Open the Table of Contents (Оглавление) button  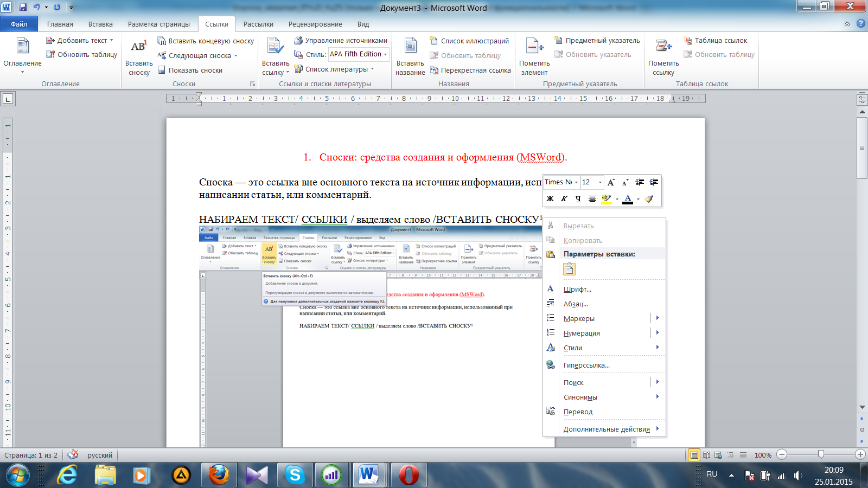point(22,55)
